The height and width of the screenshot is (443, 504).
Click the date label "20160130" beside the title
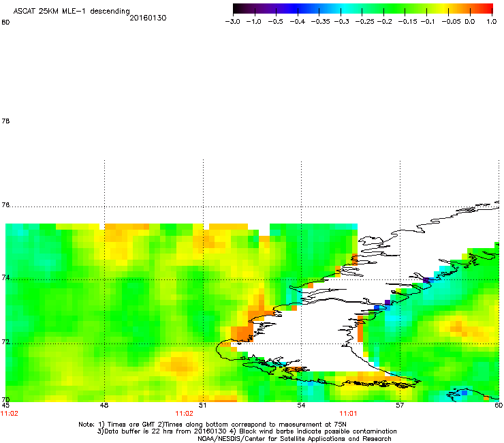tap(148, 18)
